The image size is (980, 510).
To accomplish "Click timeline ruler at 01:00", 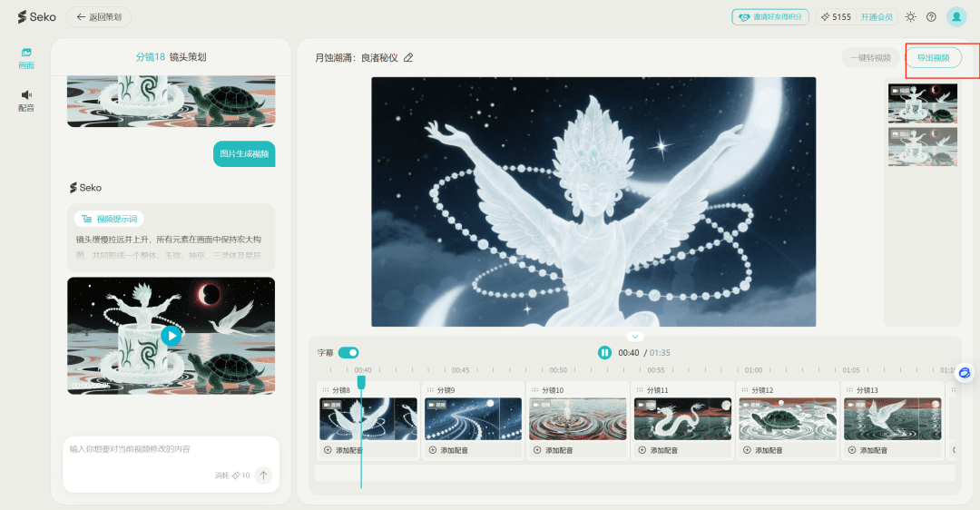I will tap(753, 370).
